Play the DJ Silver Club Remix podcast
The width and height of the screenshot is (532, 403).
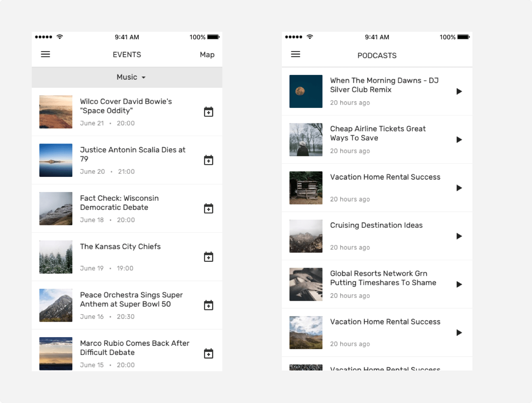459,91
